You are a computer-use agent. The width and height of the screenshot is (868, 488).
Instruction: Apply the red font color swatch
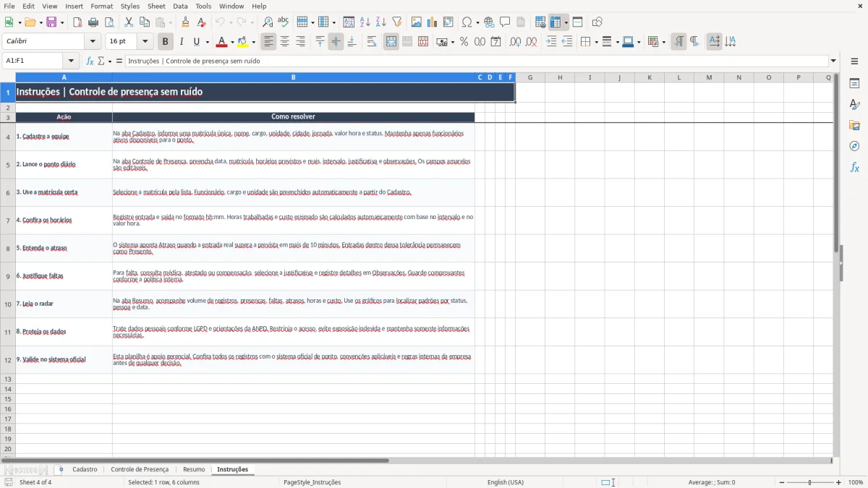coord(222,42)
